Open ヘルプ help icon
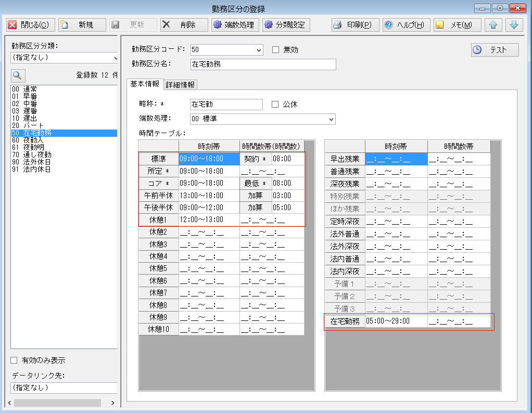532x413 pixels. pos(388,25)
